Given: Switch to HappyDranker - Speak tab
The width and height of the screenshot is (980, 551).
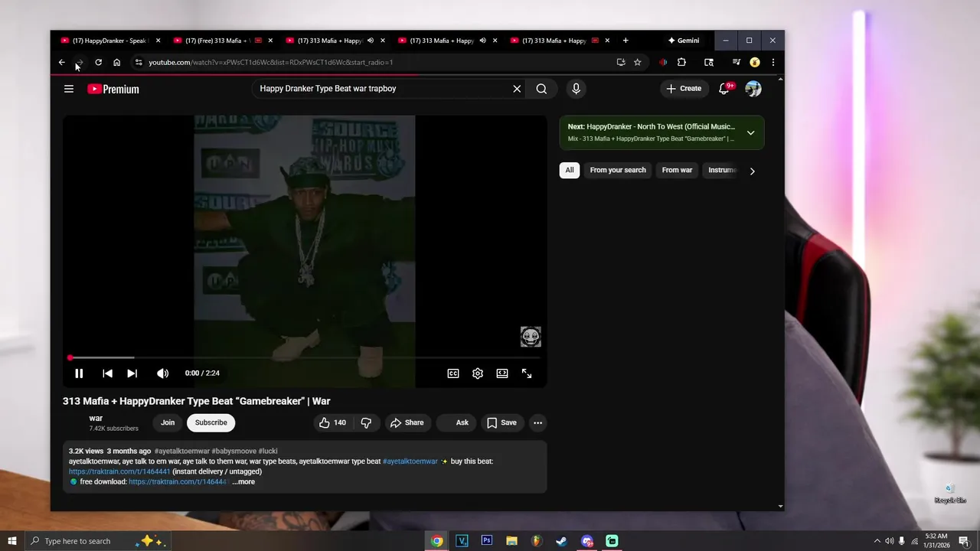Looking at the screenshot, I should pos(110,41).
